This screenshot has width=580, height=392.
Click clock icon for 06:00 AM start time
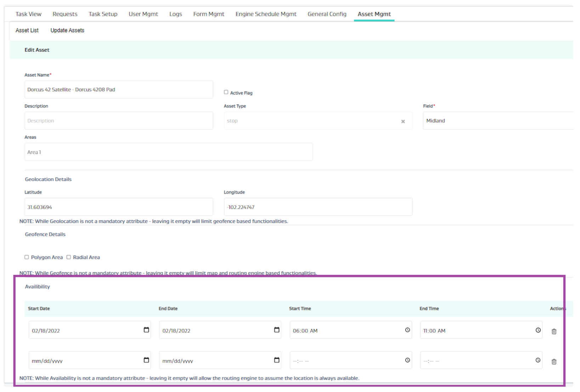point(408,330)
